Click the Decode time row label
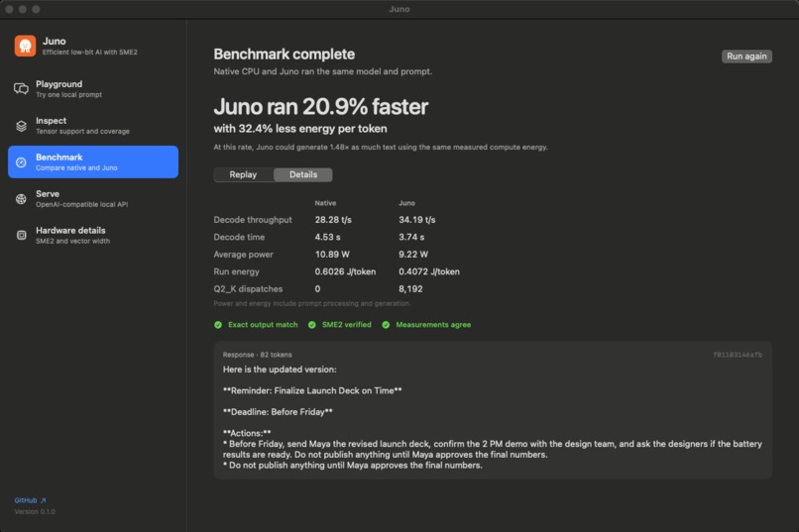Viewport: 799px width, 532px height. [x=239, y=237]
